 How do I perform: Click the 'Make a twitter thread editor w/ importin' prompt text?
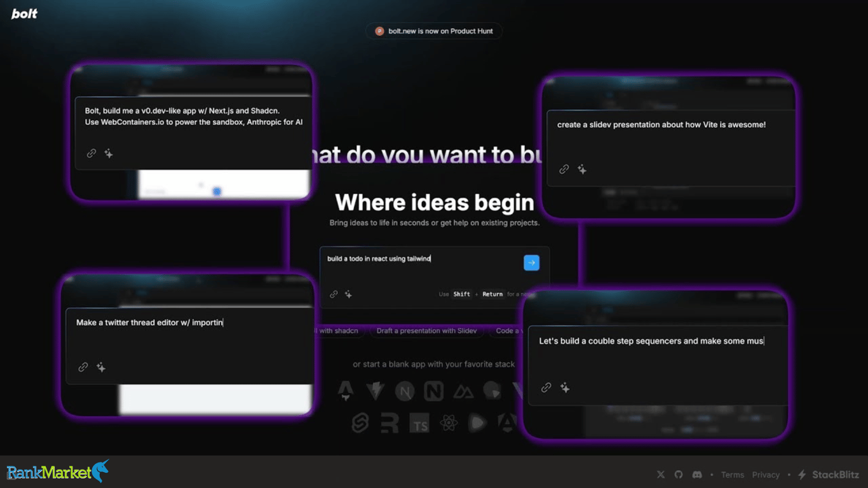tap(149, 323)
